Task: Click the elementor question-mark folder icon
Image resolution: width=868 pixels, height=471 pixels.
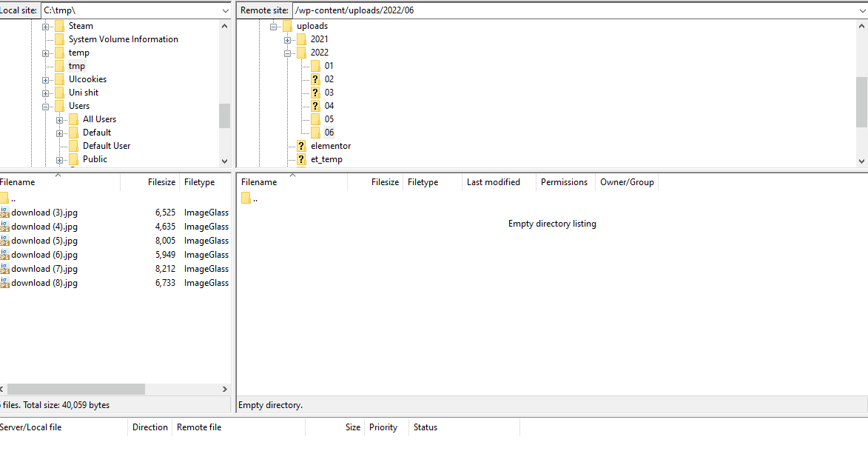Action: pyautogui.click(x=302, y=146)
